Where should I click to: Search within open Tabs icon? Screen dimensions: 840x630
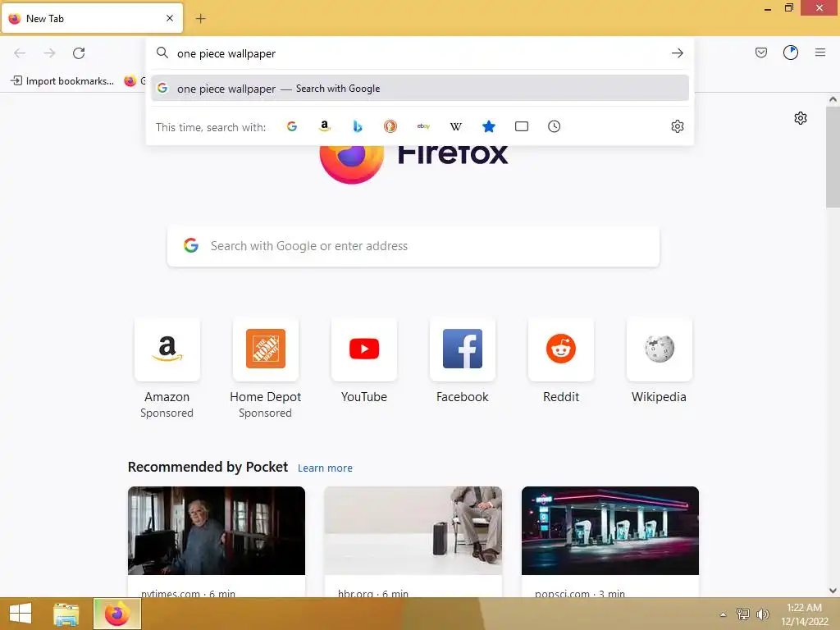(522, 126)
